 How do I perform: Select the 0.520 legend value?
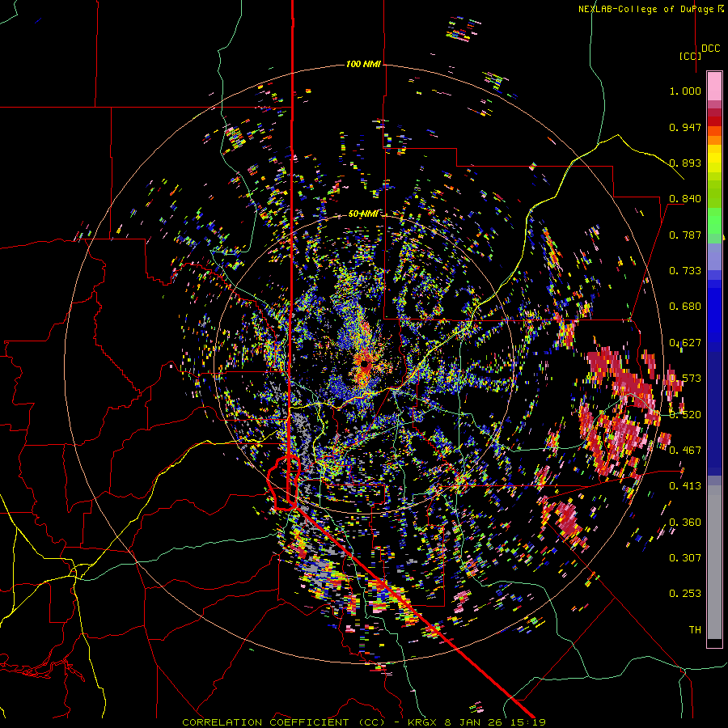pos(685,415)
